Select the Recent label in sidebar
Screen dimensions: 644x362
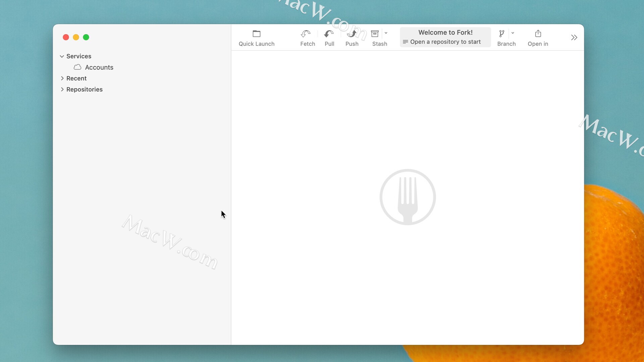tap(76, 78)
